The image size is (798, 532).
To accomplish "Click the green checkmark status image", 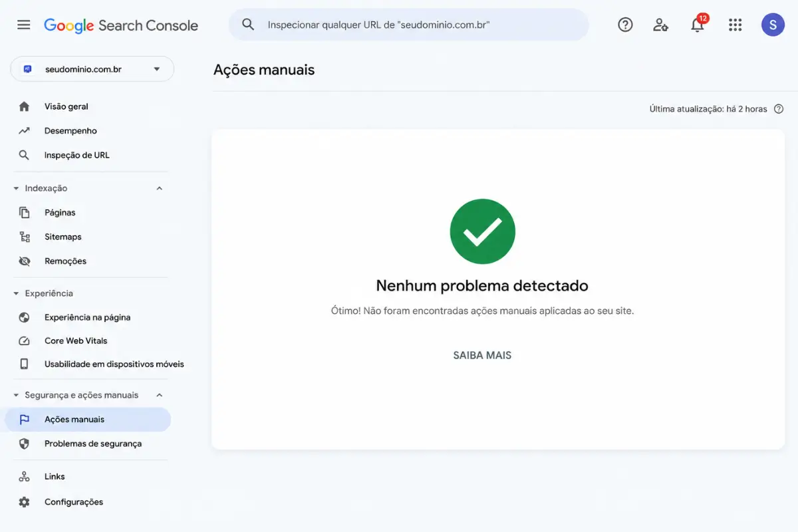I will 482,231.
